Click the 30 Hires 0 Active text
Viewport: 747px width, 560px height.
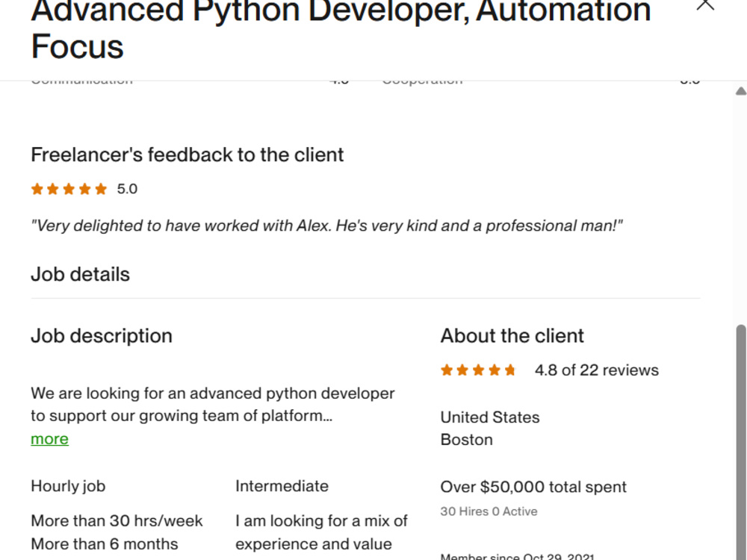pyautogui.click(x=489, y=511)
